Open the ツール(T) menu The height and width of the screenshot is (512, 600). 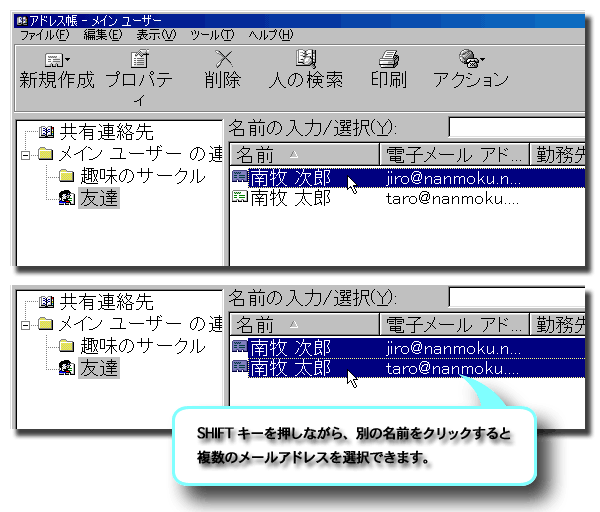pos(212,35)
